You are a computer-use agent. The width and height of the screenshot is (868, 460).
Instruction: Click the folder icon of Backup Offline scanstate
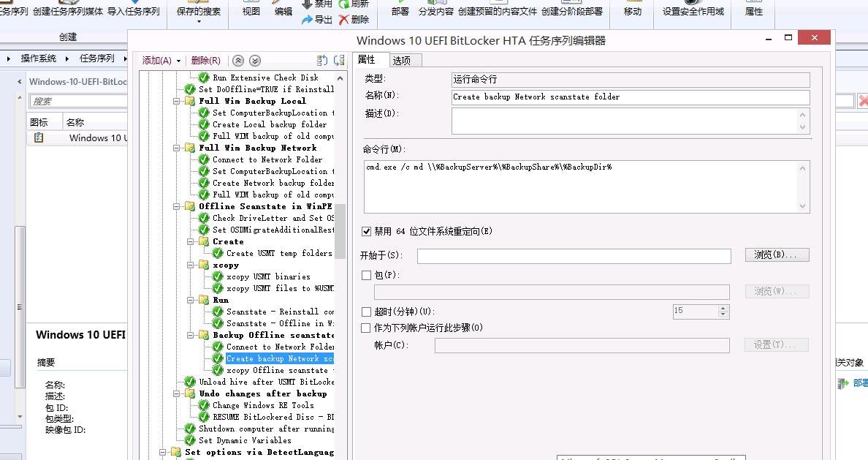[x=204, y=335]
